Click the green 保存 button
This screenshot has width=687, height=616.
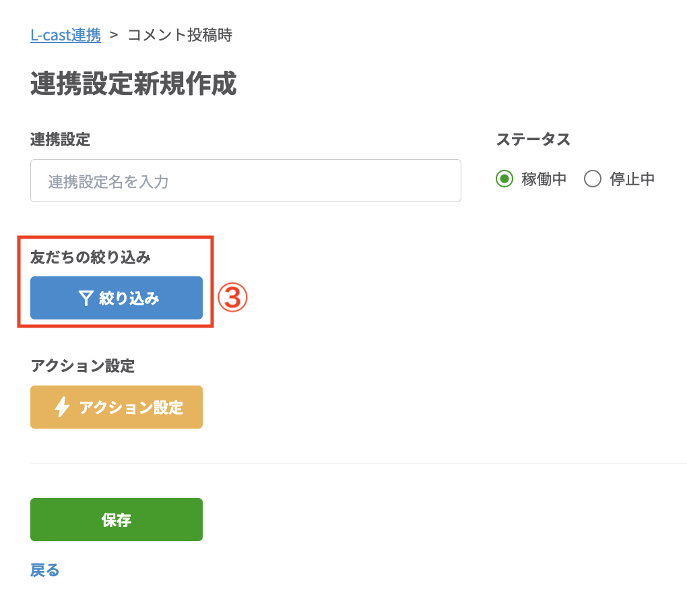[116, 520]
